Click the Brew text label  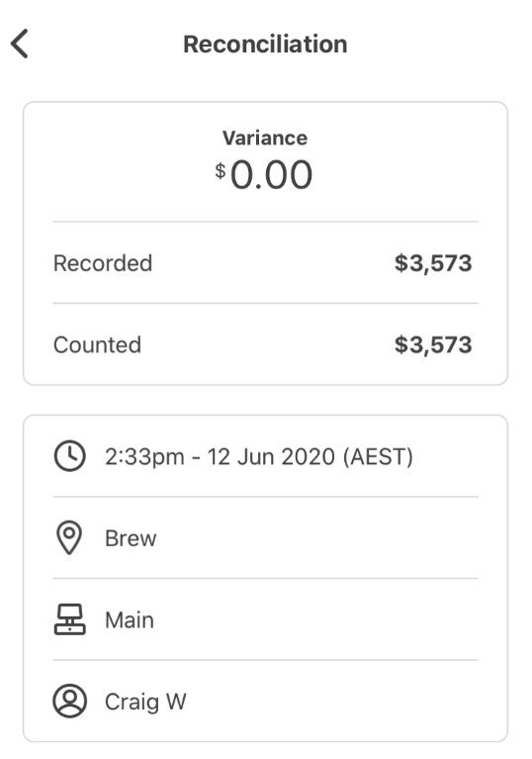(x=131, y=538)
